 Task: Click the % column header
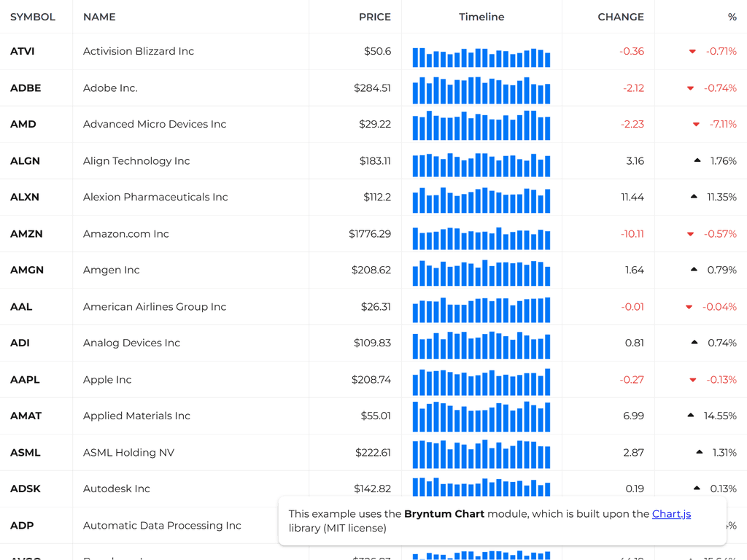pos(732,17)
